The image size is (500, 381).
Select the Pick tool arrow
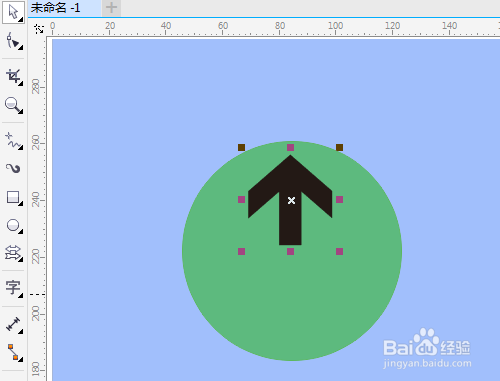(x=13, y=12)
